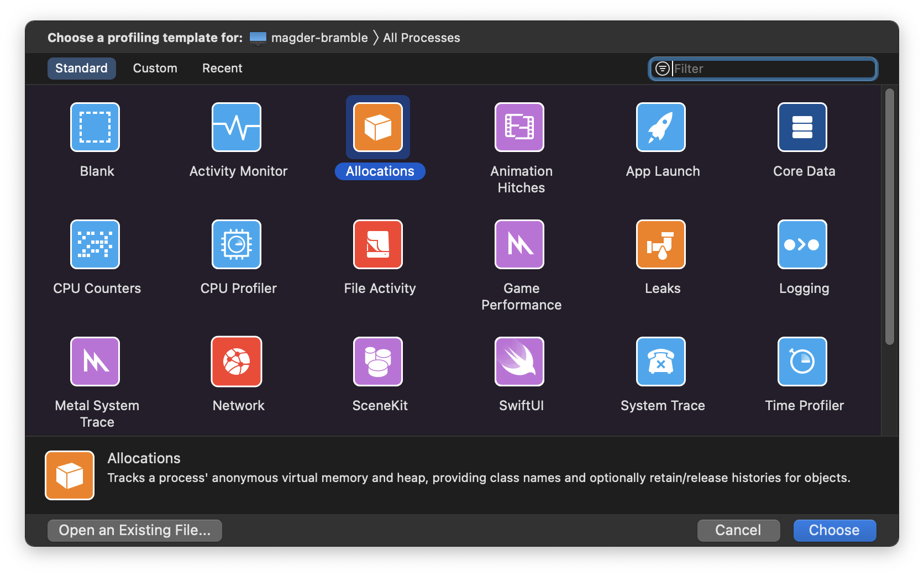
Task: Select the Animation Hitches template icon
Action: (x=519, y=127)
